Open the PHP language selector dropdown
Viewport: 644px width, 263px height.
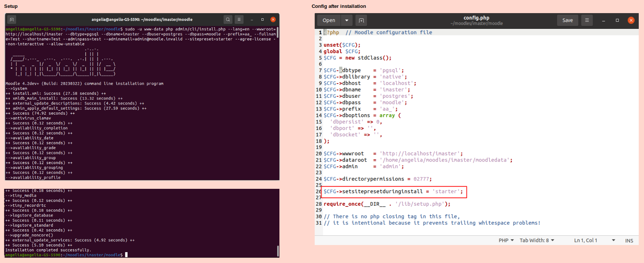click(506, 241)
